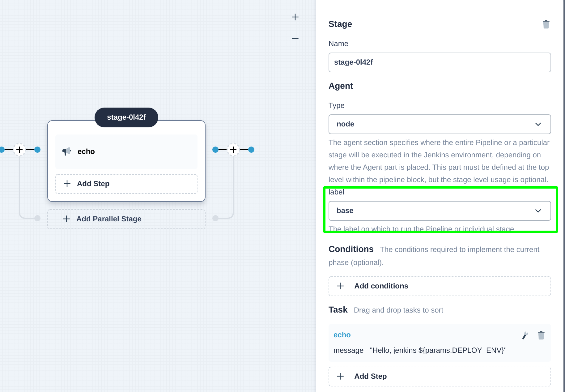Click the zoom-in plus icon on canvas
565x392 pixels.
click(295, 17)
